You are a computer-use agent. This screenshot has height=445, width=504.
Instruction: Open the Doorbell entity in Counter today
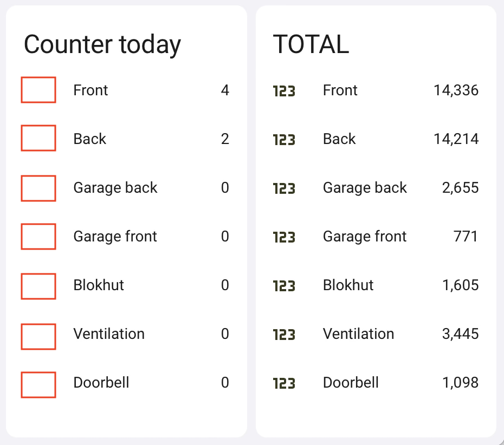[x=126, y=383]
